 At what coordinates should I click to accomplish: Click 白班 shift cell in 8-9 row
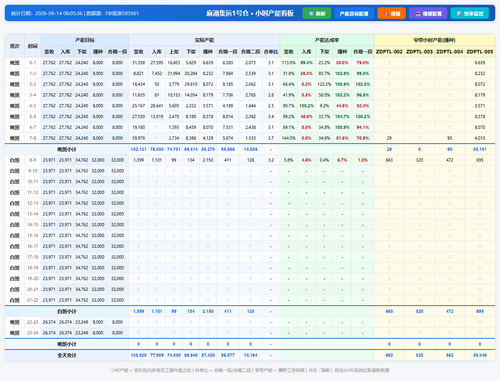[x=15, y=160]
